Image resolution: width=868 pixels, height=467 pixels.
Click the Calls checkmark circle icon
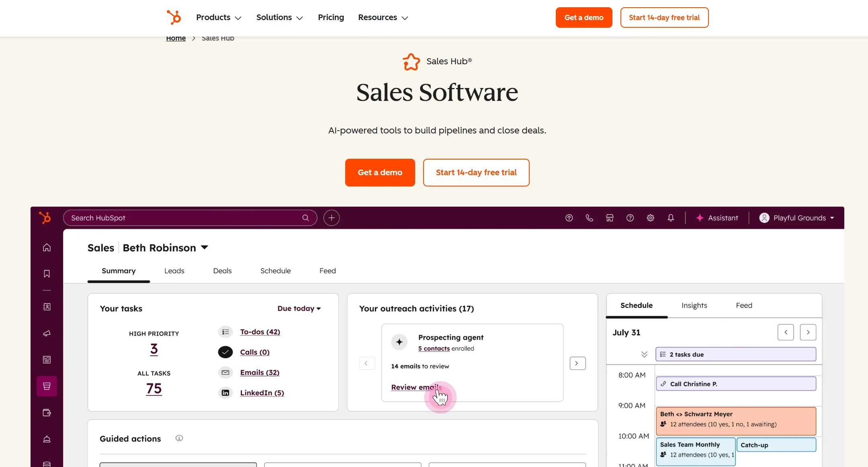[225, 352]
